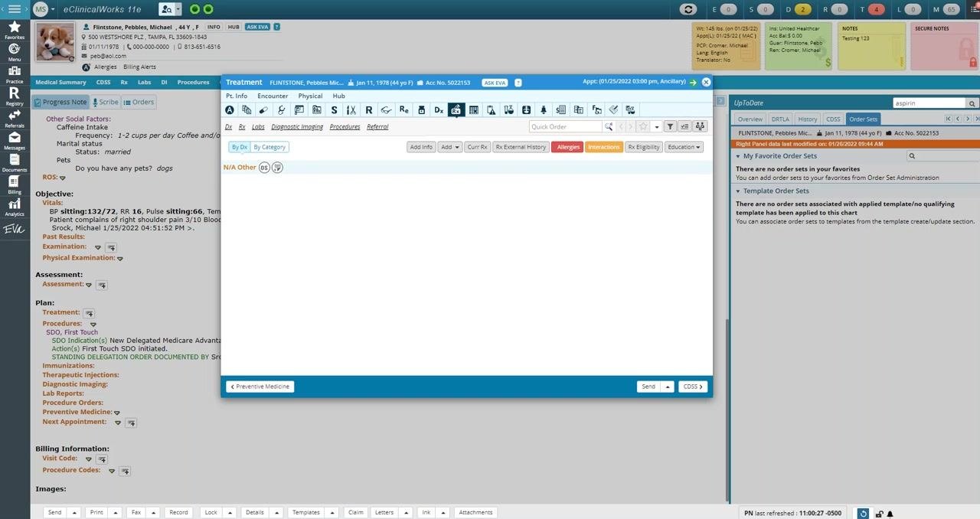The image size is (980, 519).
Task: Click the bold S icon in Treatment toolbar
Action: [x=334, y=110]
